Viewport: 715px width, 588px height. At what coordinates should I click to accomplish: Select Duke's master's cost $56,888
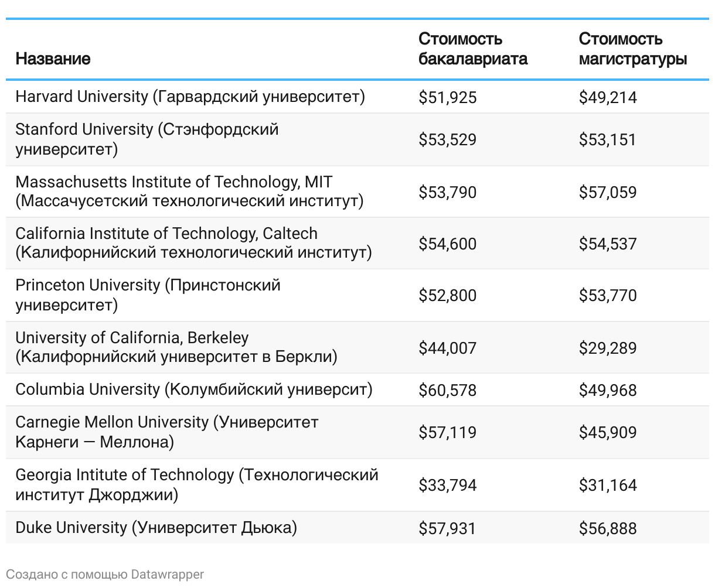[608, 528]
